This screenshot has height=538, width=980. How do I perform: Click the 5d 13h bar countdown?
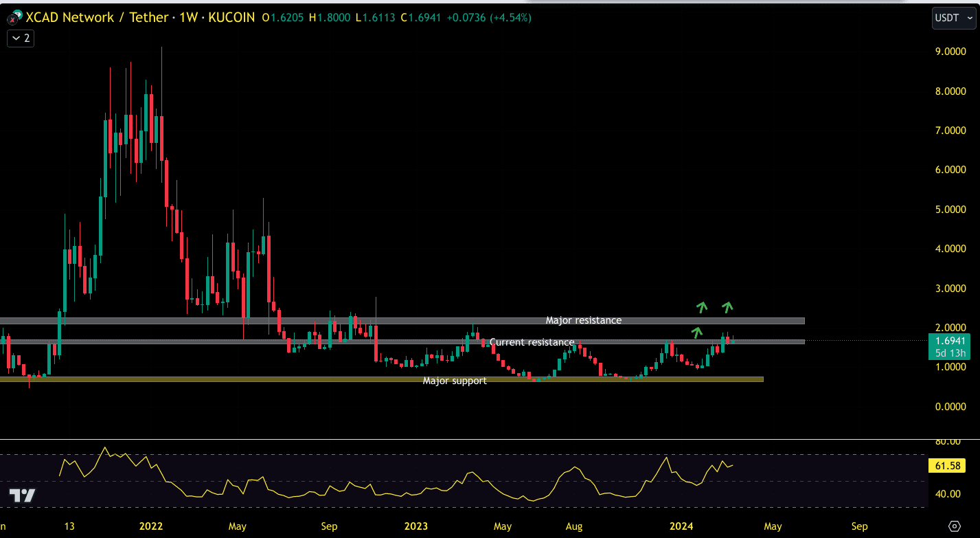click(950, 353)
